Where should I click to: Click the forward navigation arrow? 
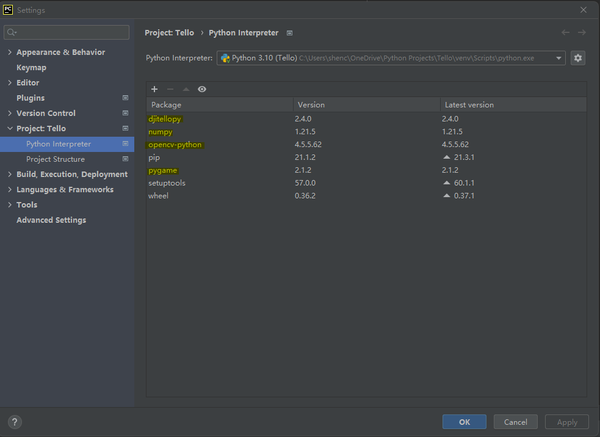582,33
